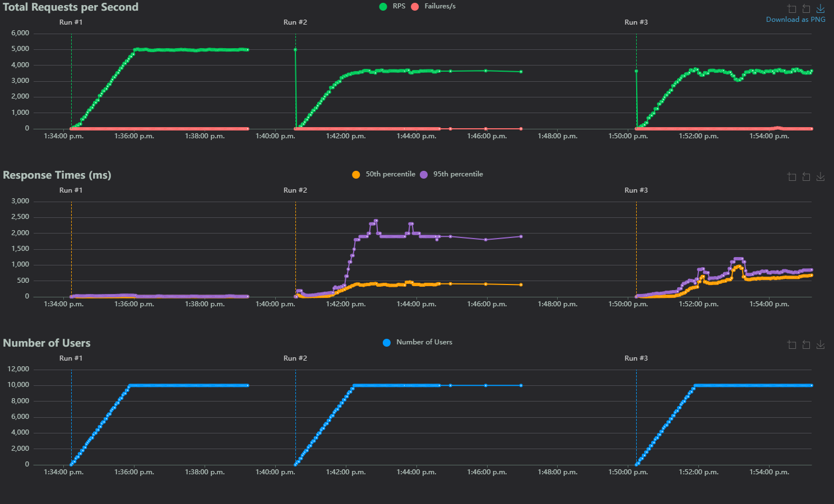Click the 1:40:00 p.m. label in the Requests chart
834x504 pixels.
(x=275, y=136)
